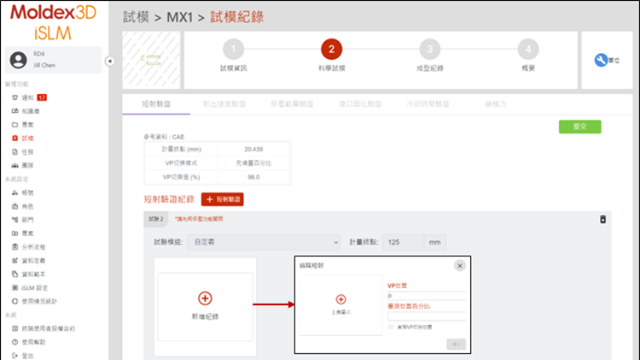Open 知識庫 knowledge base in sidebar
The width and height of the screenshot is (640, 360).
pos(26,111)
